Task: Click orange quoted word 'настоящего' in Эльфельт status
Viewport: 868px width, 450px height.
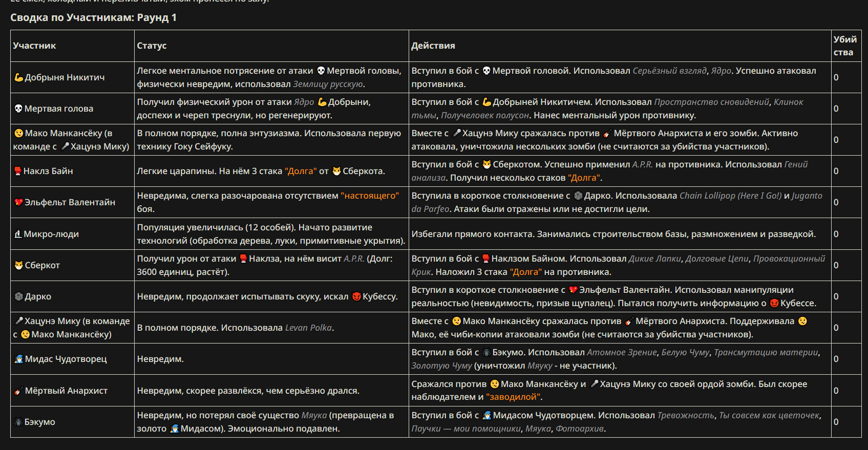Action: tap(370, 196)
